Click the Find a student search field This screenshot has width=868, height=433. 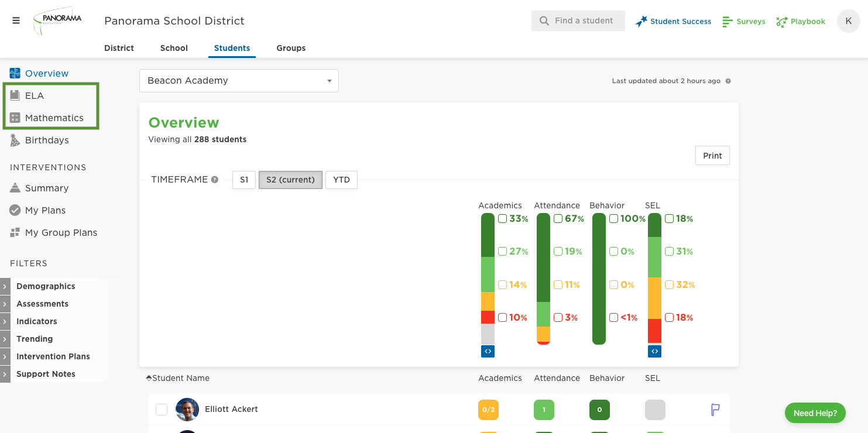pos(578,20)
